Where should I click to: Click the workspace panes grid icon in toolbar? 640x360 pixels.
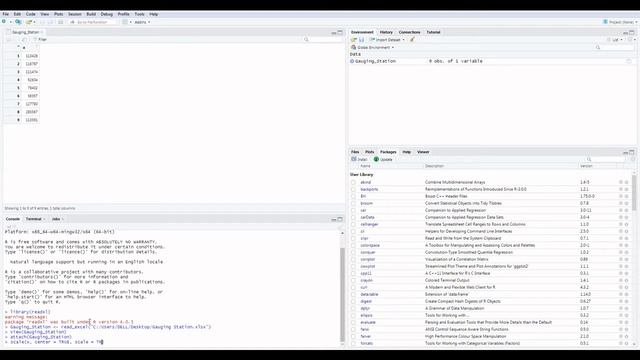125,22
